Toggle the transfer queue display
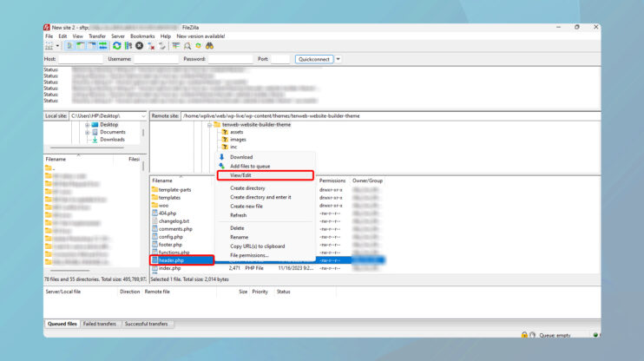 coord(102,45)
